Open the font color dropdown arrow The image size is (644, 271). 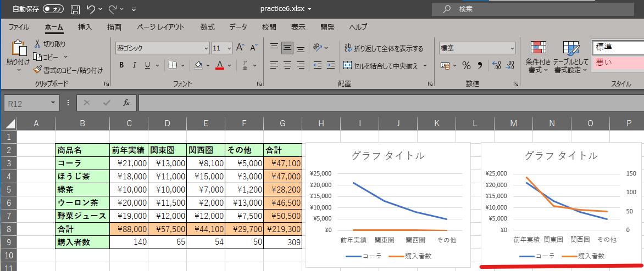(x=229, y=65)
